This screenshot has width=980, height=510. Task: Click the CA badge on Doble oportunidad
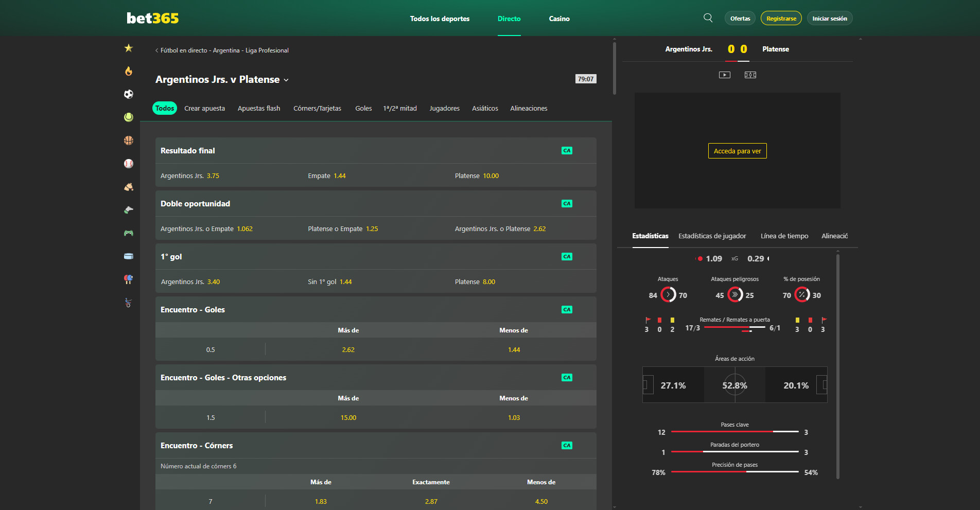pos(567,204)
